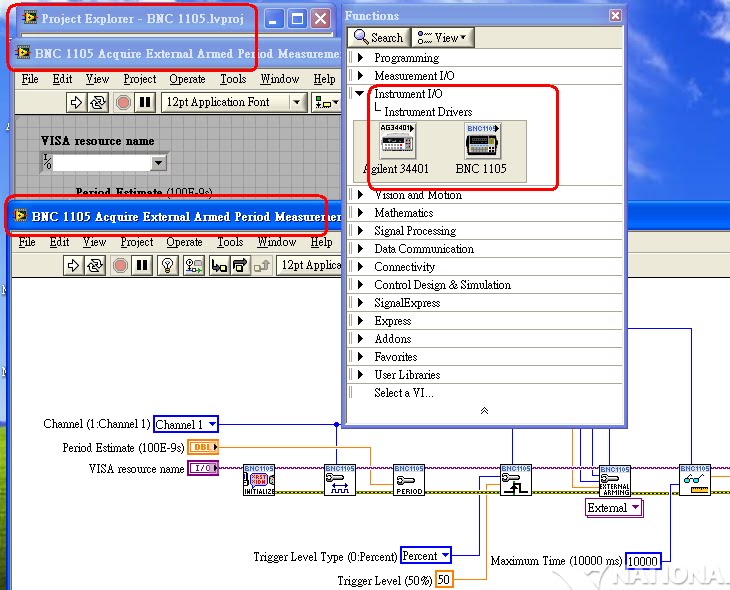This screenshot has width=730, height=590.
Task: Open Help menu in block diagram window
Action: (x=321, y=242)
